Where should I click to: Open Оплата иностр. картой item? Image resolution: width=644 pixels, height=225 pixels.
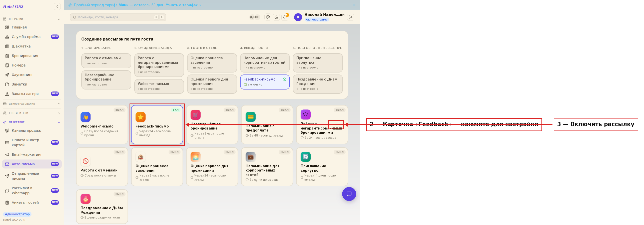32,142
